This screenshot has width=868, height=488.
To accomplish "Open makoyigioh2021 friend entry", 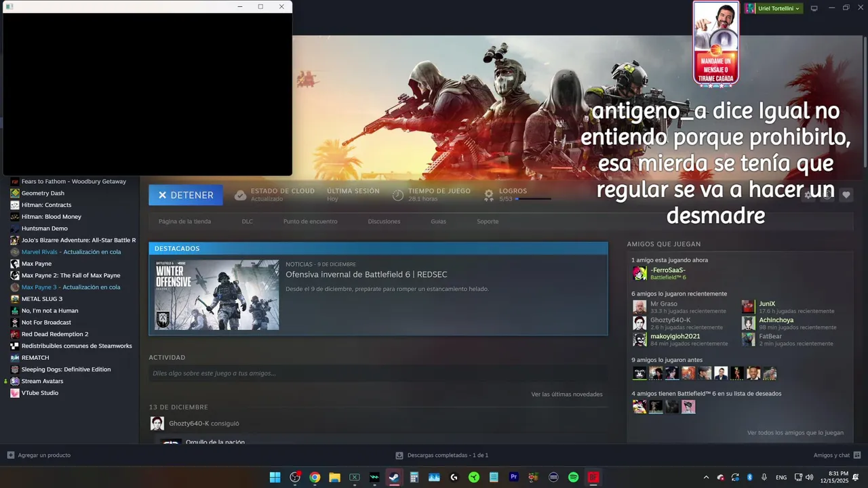I will point(682,340).
